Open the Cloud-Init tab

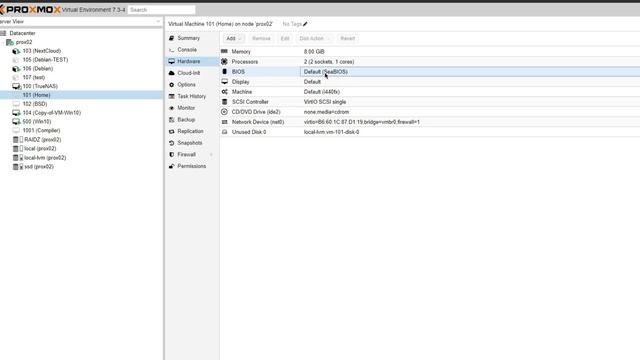tap(189, 73)
